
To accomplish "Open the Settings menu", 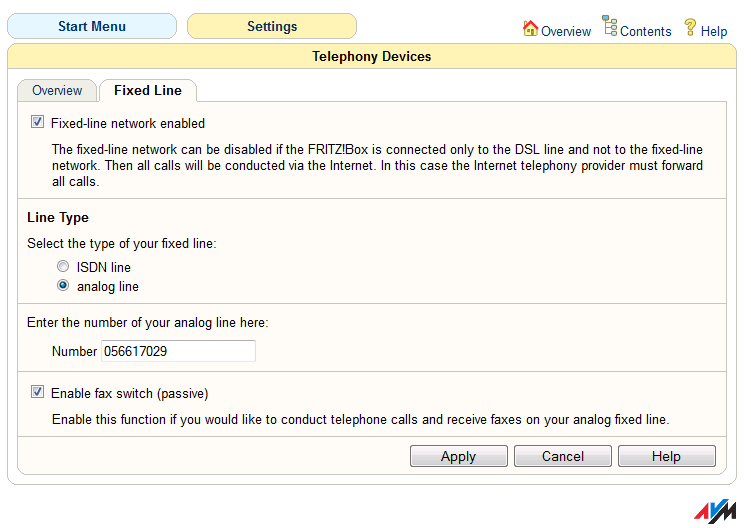I will click(x=272, y=26).
